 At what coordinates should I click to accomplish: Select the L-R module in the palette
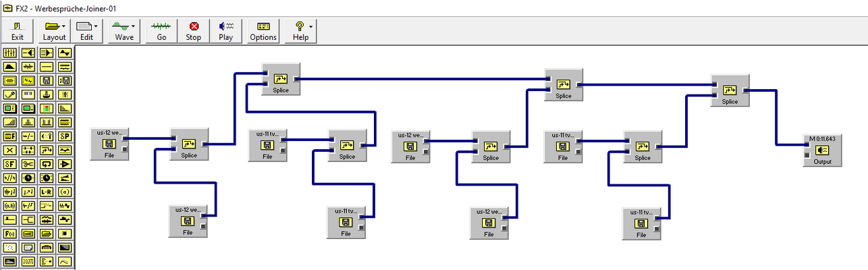coord(47,192)
